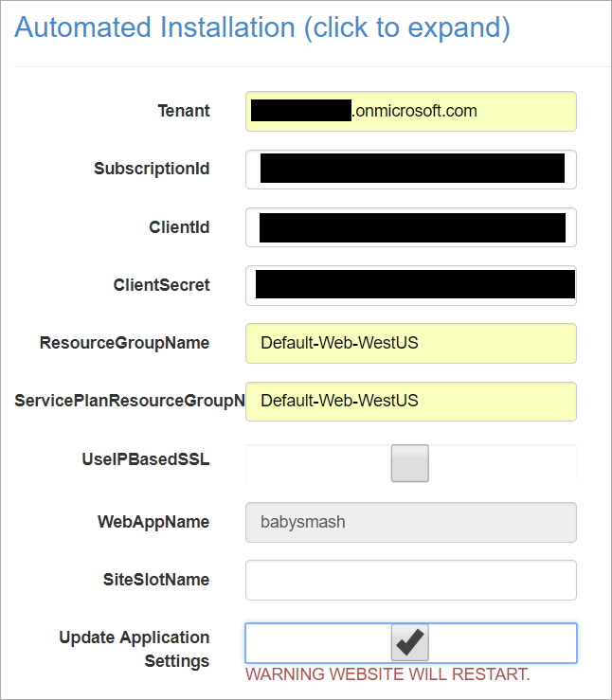The width and height of the screenshot is (612, 700).
Task: Click the ServicePlanResourceGroupN label
Action: [130, 401]
